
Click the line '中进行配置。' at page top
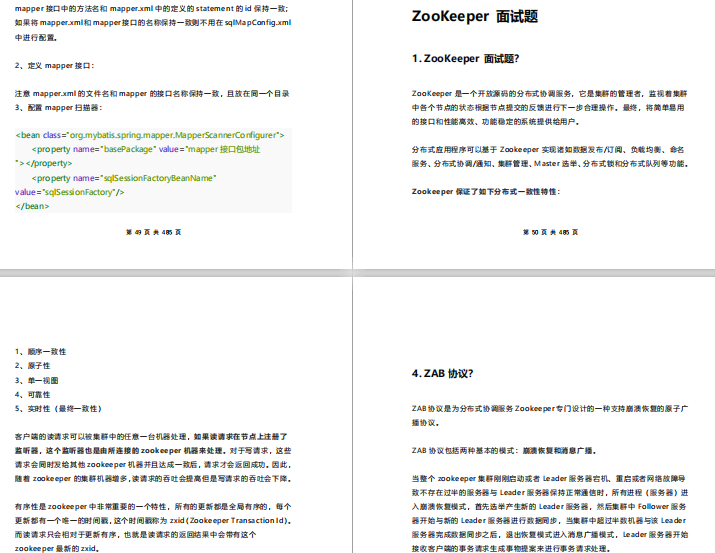36,37
